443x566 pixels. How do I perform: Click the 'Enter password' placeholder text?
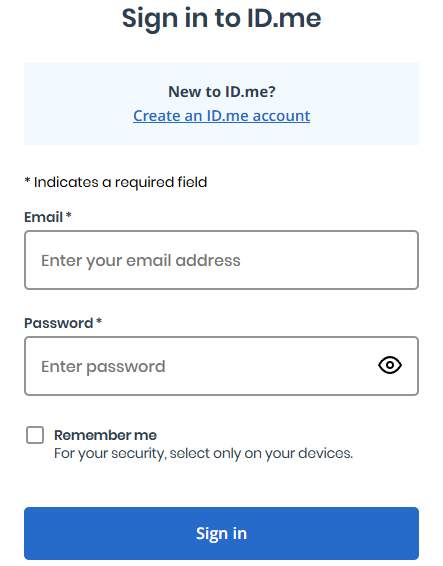pyautogui.click(x=103, y=367)
